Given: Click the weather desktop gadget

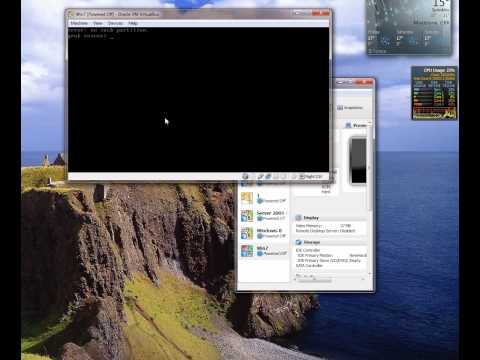Looking at the screenshot, I should [409, 27].
